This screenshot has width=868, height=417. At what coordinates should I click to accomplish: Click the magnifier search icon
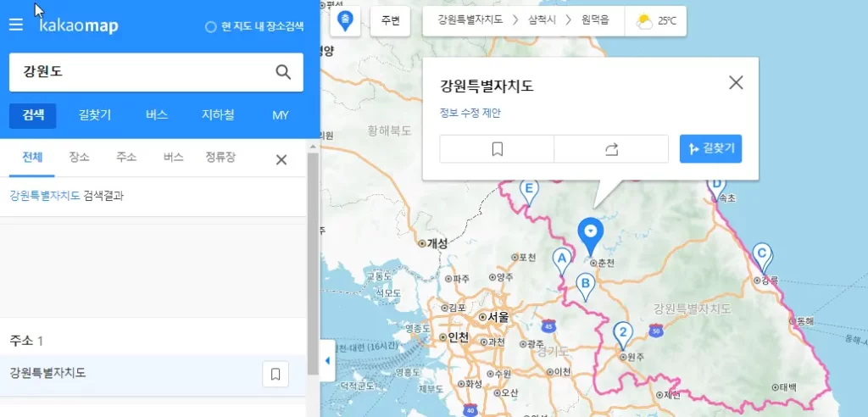tap(283, 72)
